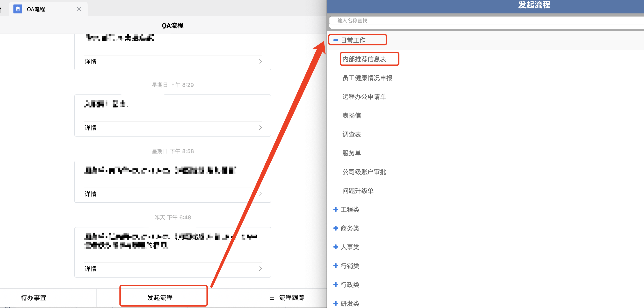
Task: Expand the 行政类 category
Action: point(336,284)
